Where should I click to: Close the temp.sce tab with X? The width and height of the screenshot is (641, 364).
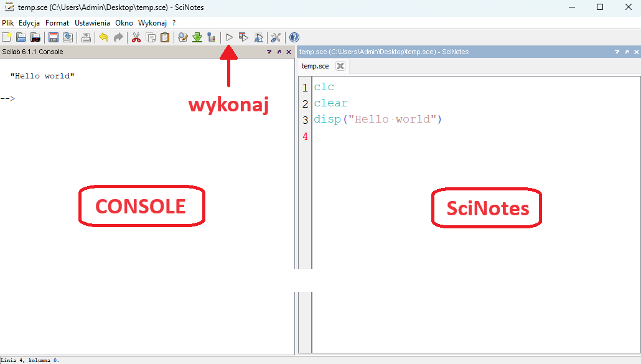click(x=340, y=66)
